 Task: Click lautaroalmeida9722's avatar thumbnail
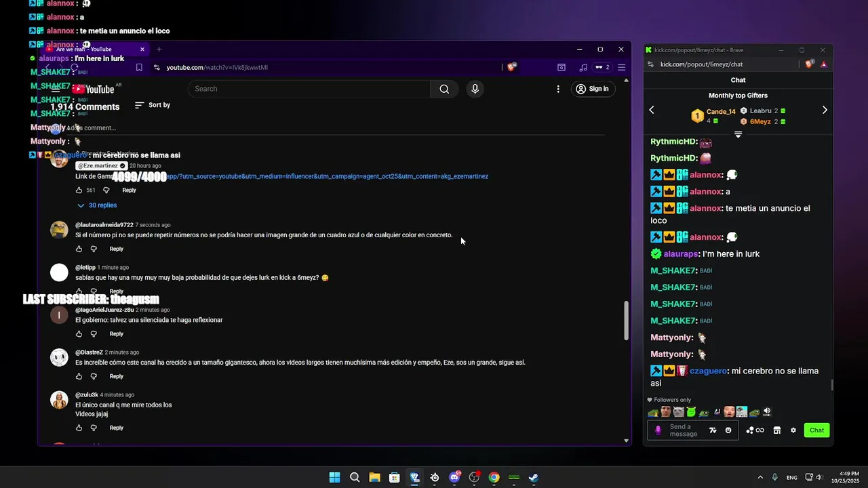[x=59, y=230]
